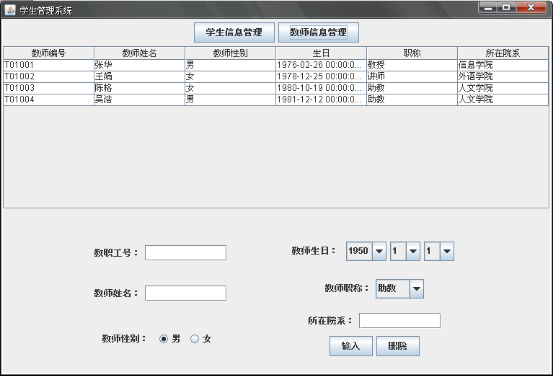Image resolution: width=554 pixels, height=376 pixels.
Task: Open the 教师信息管理 section
Action: point(318,33)
